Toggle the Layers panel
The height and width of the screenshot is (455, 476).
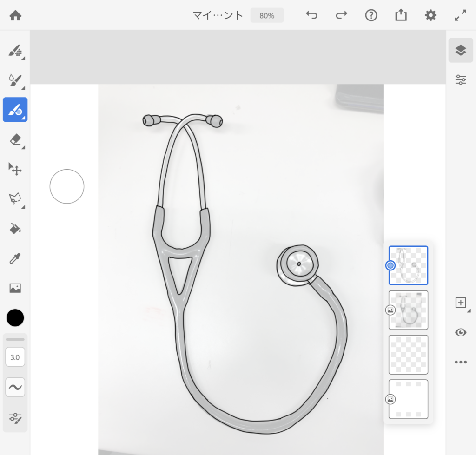461,50
